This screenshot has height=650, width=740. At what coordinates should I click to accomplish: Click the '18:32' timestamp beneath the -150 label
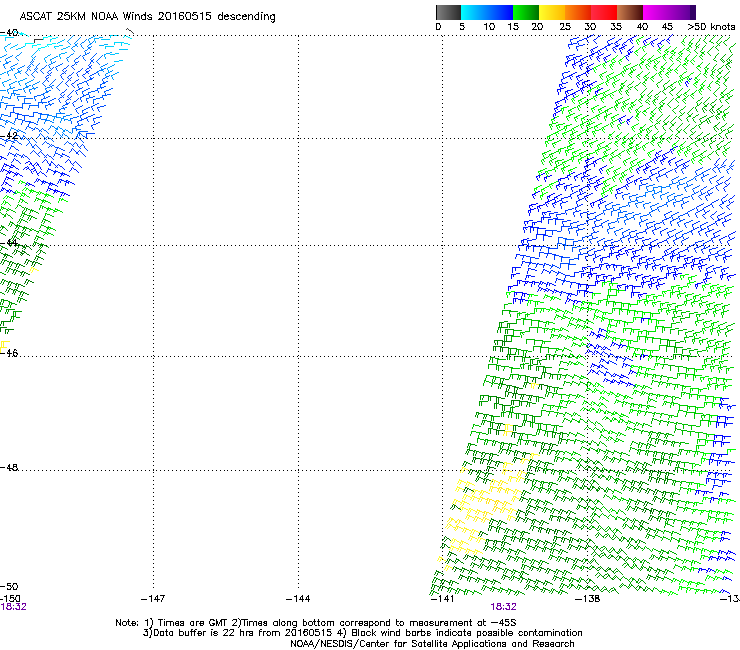point(13,607)
